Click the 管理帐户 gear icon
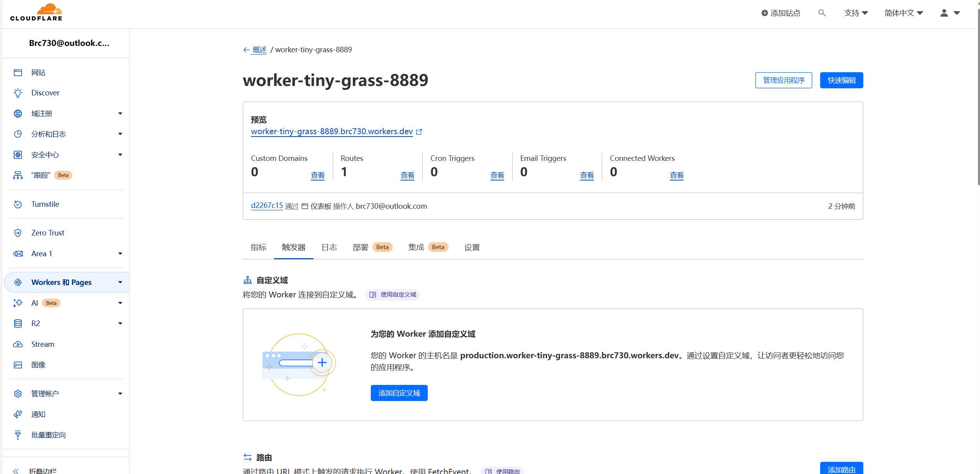The image size is (980, 474). click(x=18, y=394)
